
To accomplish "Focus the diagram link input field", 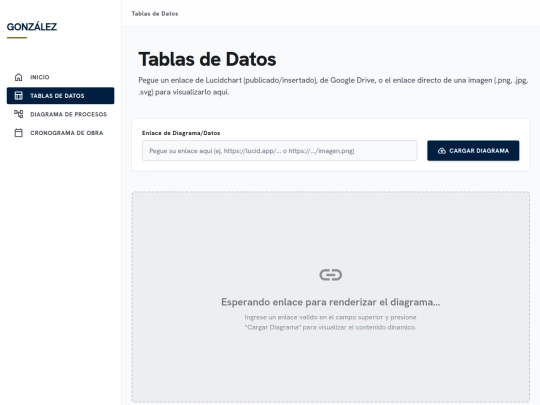I will (x=280, y=150).
